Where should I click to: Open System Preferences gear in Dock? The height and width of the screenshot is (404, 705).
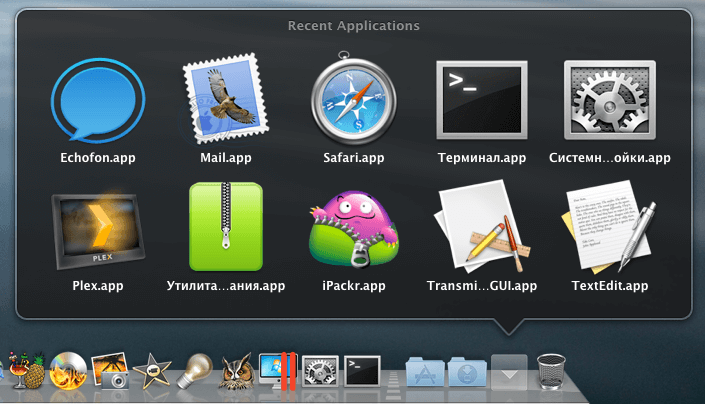click(x=320, y=371)
